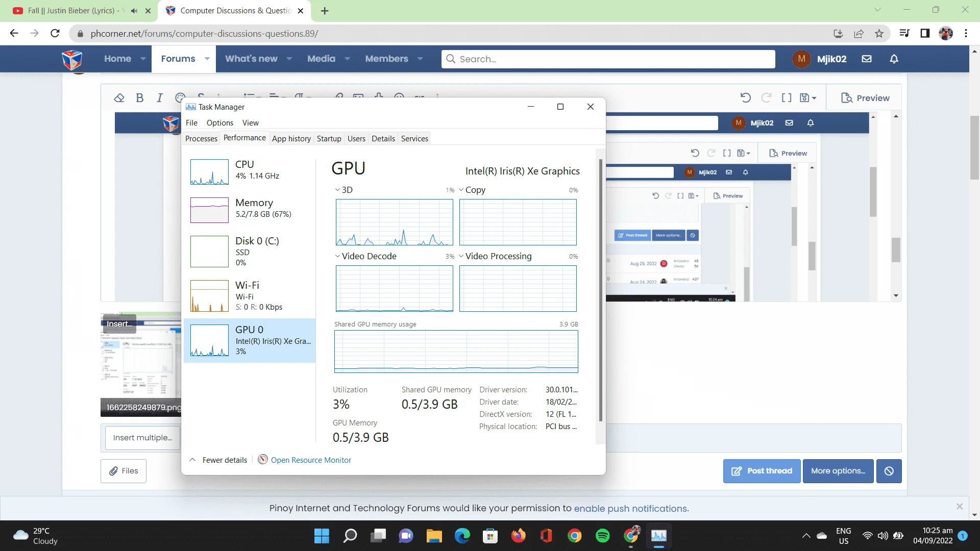This screenshot has width=980, height=551.
Task: Undo last edit in the forum editor
Action: pos(746,98)
